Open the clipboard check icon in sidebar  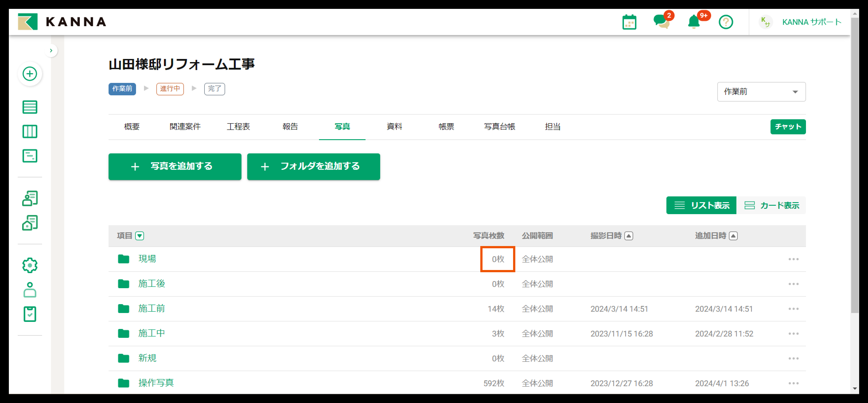click(30, 314)
